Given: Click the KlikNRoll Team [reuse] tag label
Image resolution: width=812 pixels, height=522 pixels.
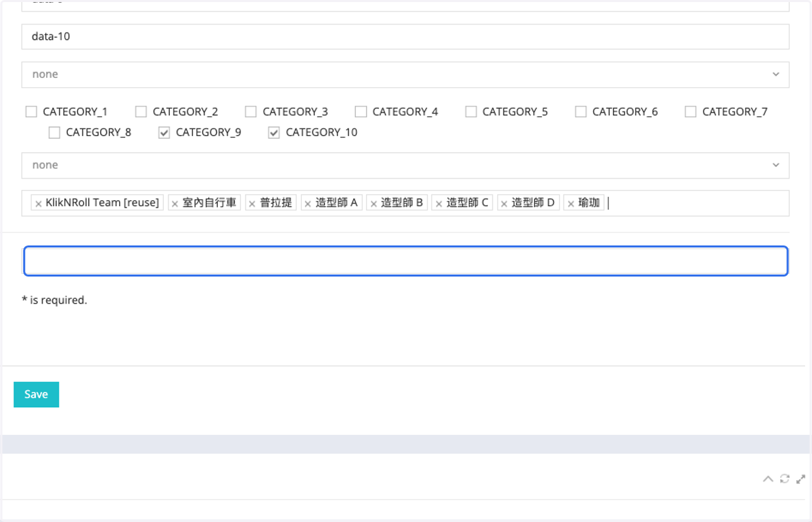Looking at the screenshot, I should point(102,203).
